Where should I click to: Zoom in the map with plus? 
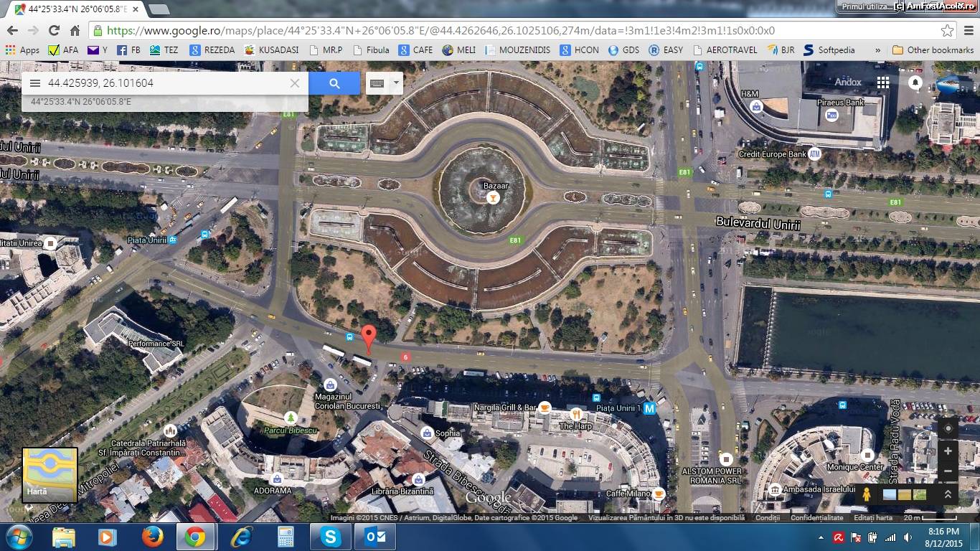(948, 451)
